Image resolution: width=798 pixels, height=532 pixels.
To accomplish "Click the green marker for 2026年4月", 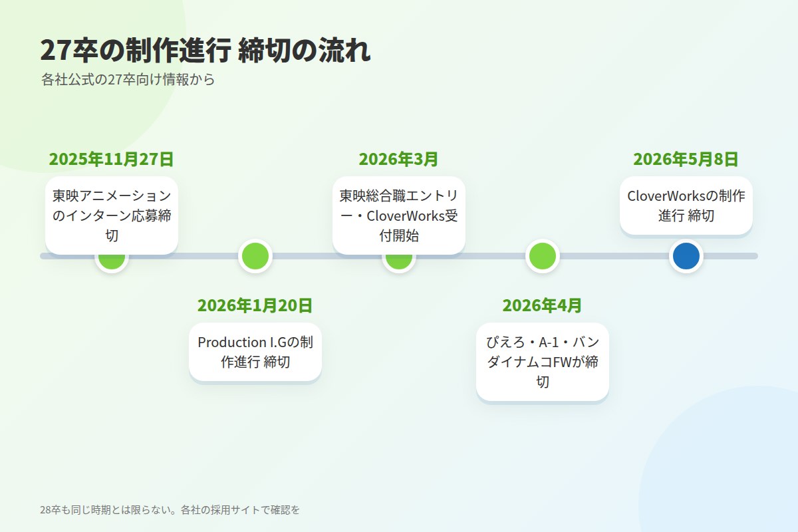I will 543,256.
